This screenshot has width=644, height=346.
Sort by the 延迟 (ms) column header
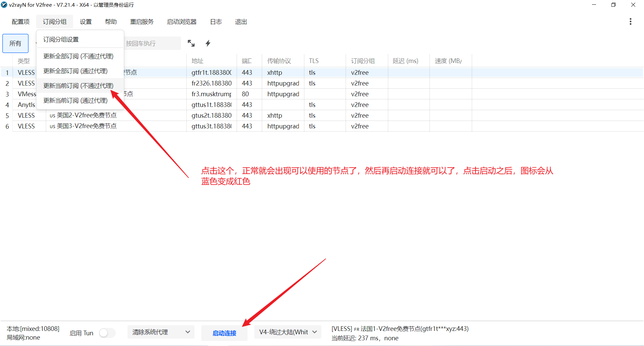coord(409,61)
